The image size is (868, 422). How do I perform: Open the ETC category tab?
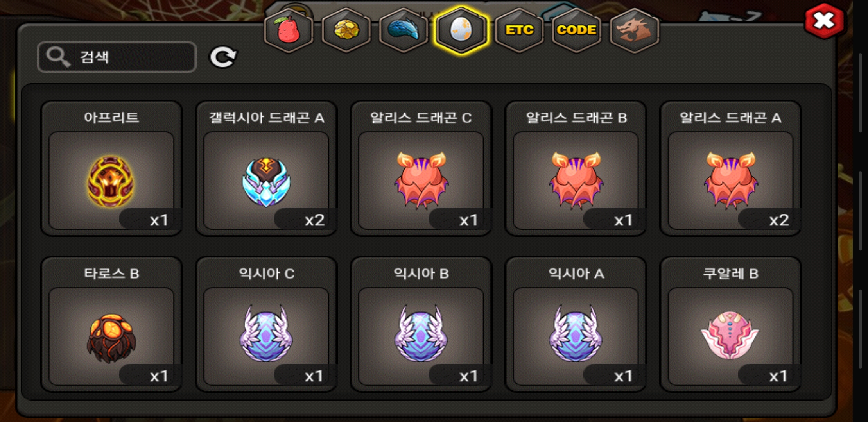click(519, 30)
